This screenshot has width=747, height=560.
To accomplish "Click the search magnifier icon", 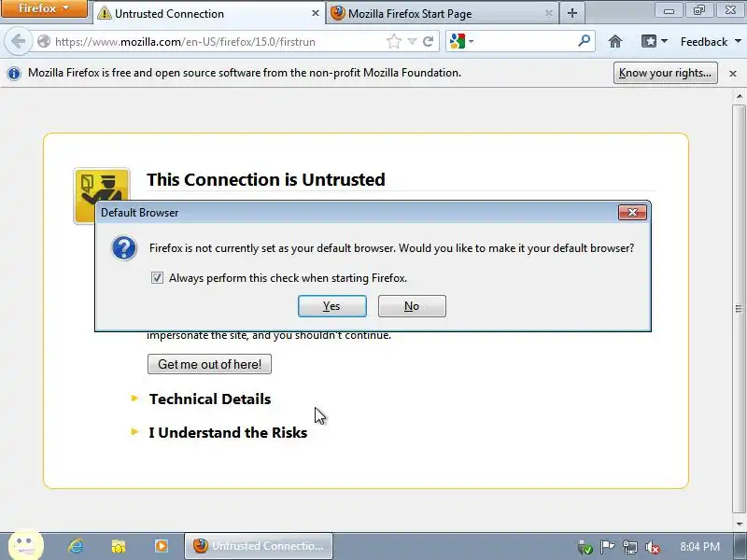I will click(x=585, y=41).
